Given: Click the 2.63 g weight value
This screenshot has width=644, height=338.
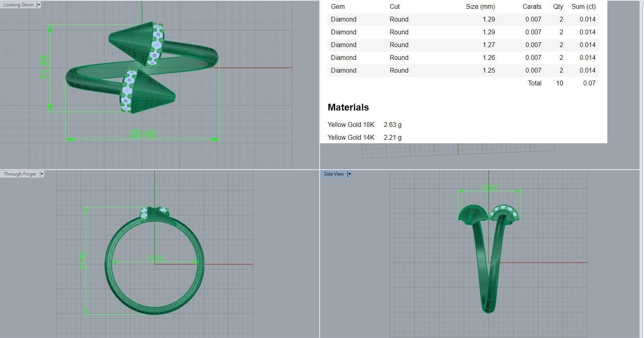Looking at the screenshot, I should pos(393,125).
